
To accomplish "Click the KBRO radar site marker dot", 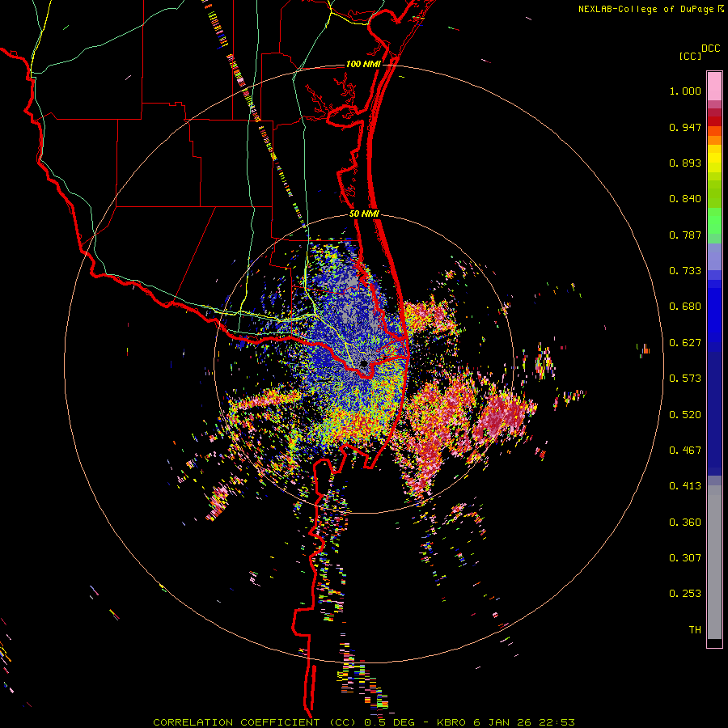I will 364,363.
